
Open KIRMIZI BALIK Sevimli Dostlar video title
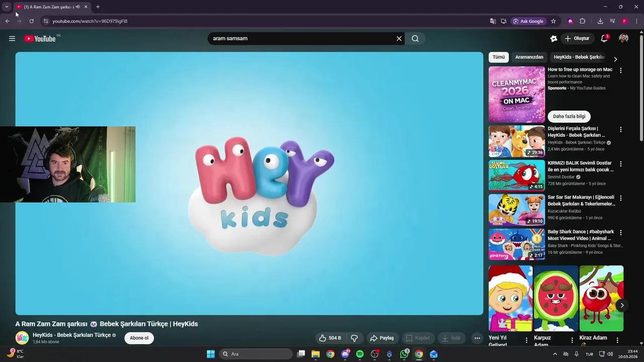tap(581, 166)
